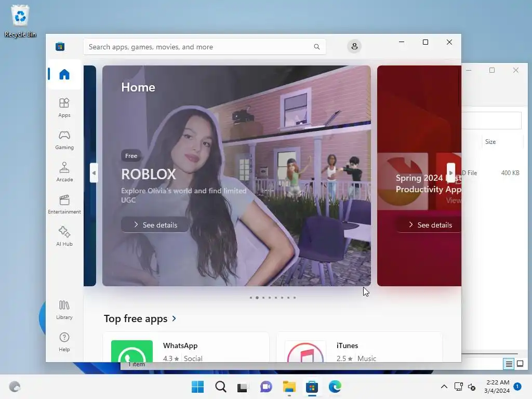Go to the previous carousel slide arrow
The width and height of the screenshot is (532, 399).
(x=94, y=173)
